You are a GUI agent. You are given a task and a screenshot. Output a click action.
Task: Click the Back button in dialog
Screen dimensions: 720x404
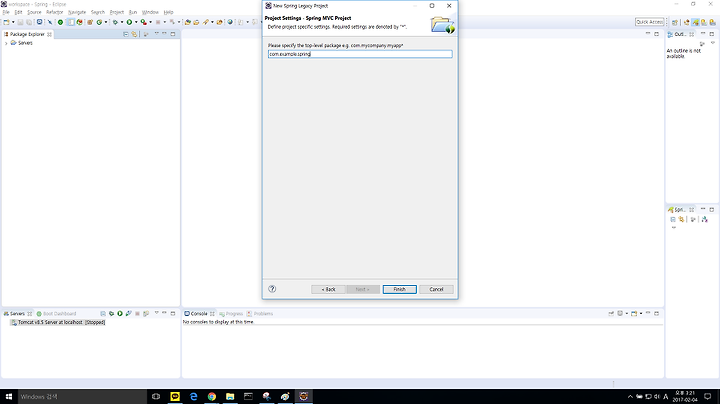point(328,289)
